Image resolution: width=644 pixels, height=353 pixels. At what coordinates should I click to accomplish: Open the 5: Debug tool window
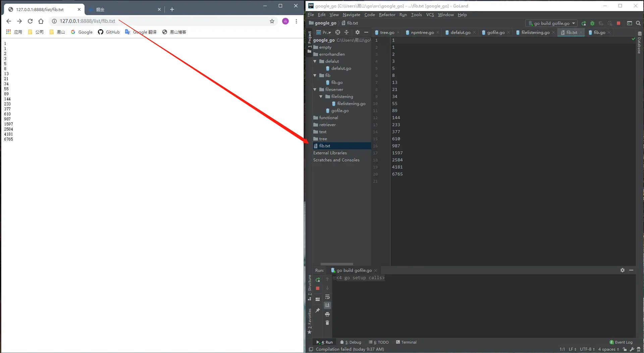pos(351,342)
